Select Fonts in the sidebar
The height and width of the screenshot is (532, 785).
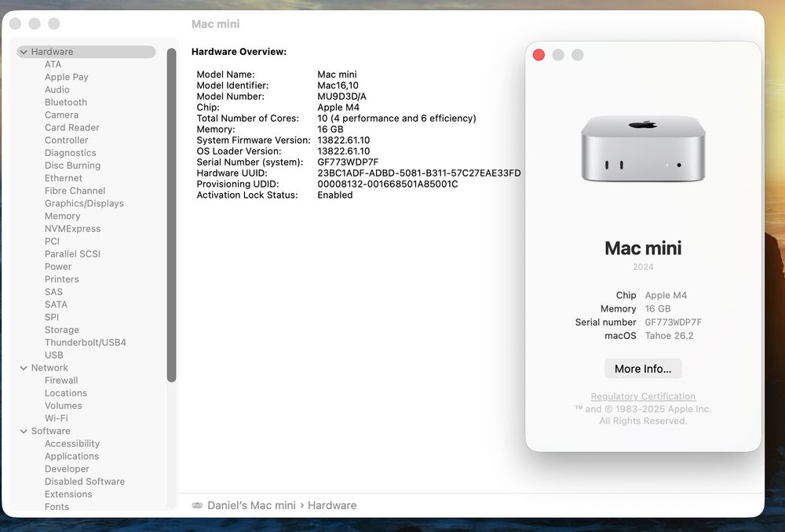pos(57,506)
